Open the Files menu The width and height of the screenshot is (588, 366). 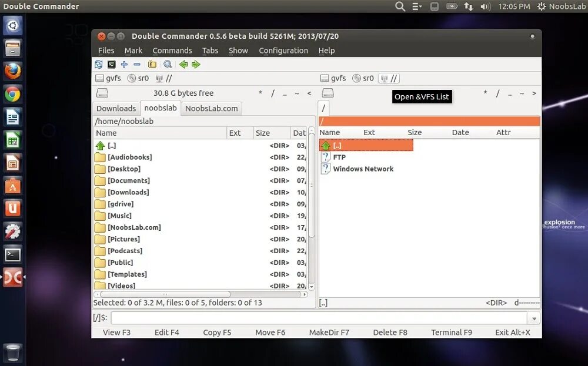[106, 51]
